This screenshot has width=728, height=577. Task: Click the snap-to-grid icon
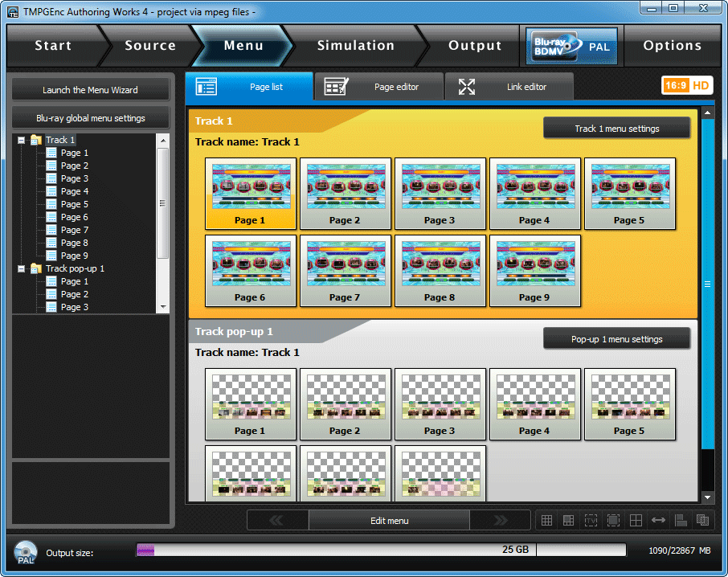(569, 521)
